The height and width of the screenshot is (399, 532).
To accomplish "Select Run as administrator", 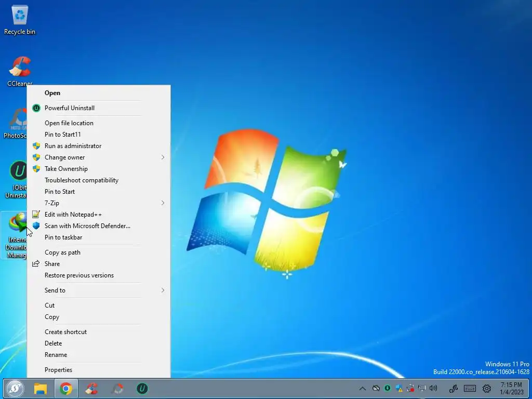I will 98,146.
